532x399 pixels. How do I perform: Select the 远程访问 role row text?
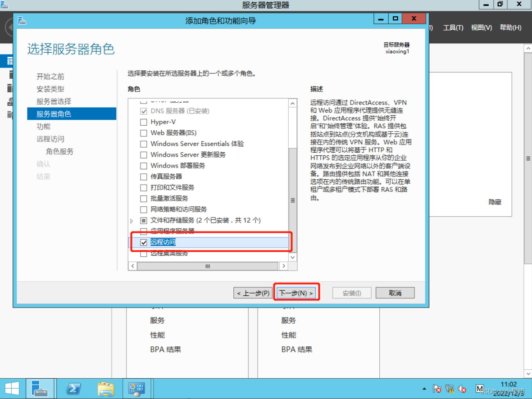click(163, 242)
